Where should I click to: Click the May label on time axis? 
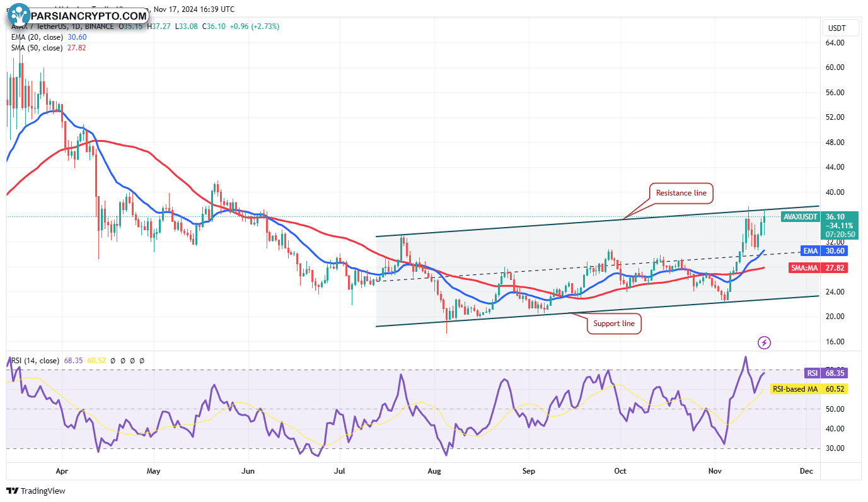coord(153,470)
